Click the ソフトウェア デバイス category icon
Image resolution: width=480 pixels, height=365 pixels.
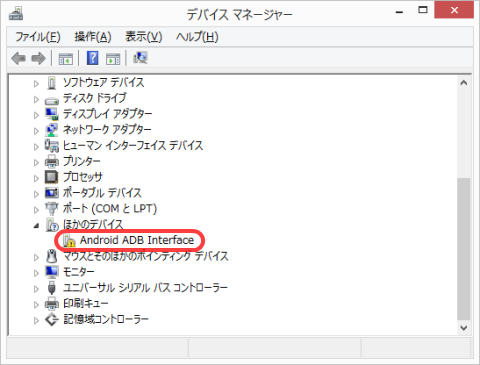52,83
